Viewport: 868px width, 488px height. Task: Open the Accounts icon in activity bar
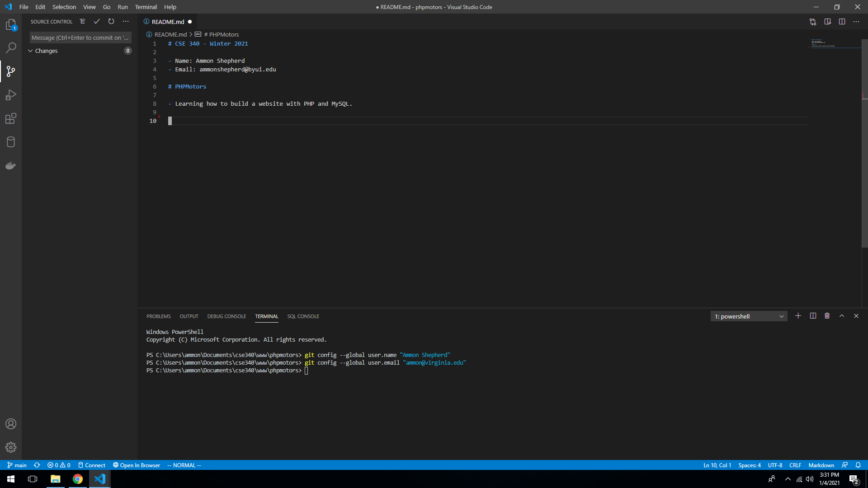tap(11, 424)
